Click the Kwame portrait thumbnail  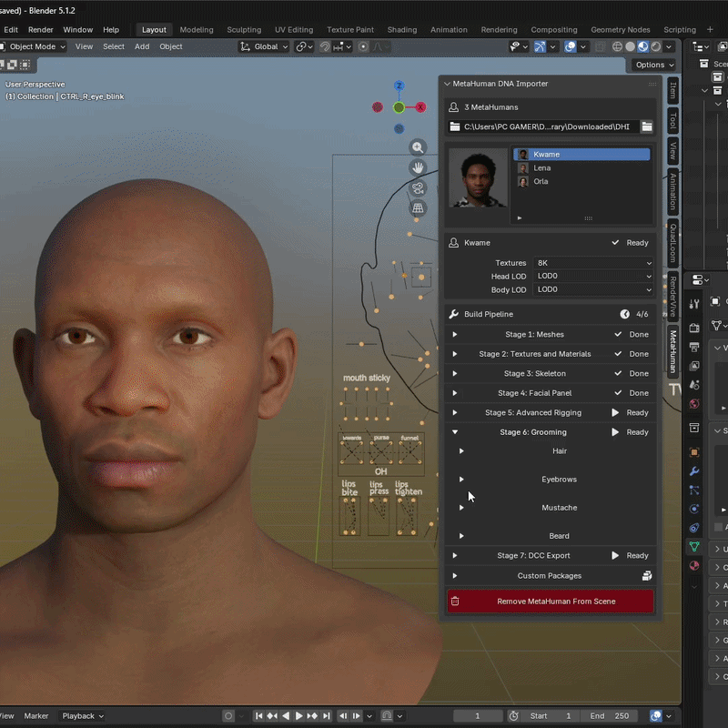point(478,177)
